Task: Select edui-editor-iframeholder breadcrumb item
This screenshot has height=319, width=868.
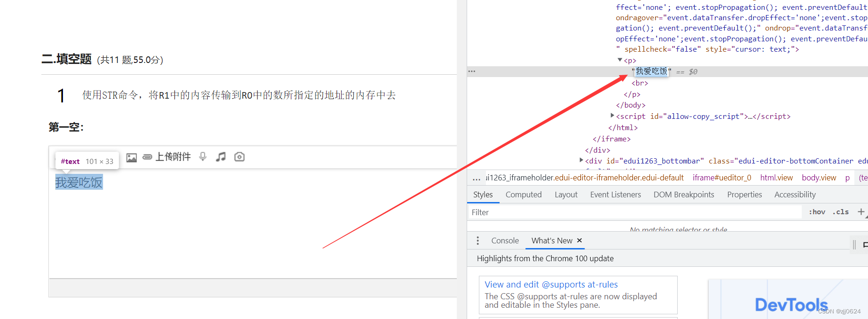Action: point(585,178)
